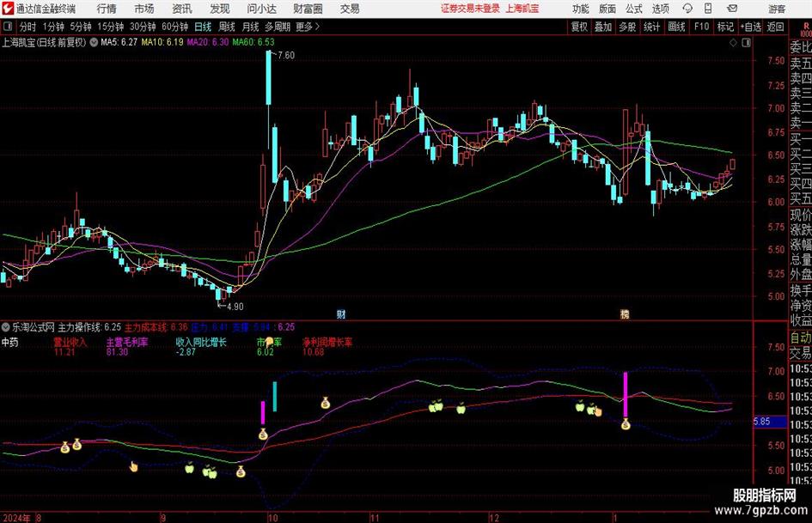This screenshot has height=523, width=812.
Task: Open the customer service headset icon
Action: [x=687, y=9]
